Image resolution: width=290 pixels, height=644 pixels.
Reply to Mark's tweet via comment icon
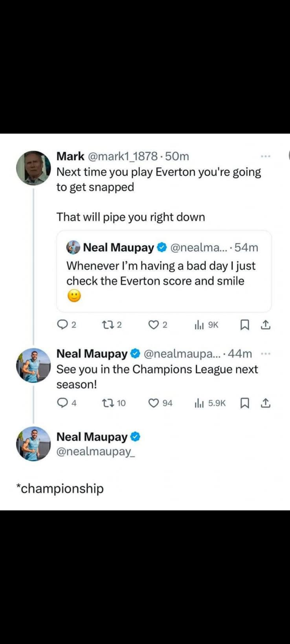pyautogui.click(x=63, y=325)
